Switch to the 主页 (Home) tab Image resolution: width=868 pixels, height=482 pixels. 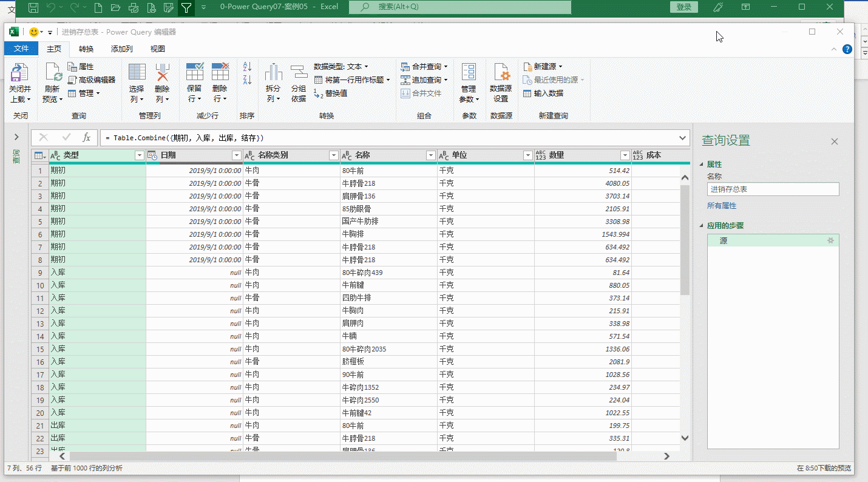[x=54, y=49]
